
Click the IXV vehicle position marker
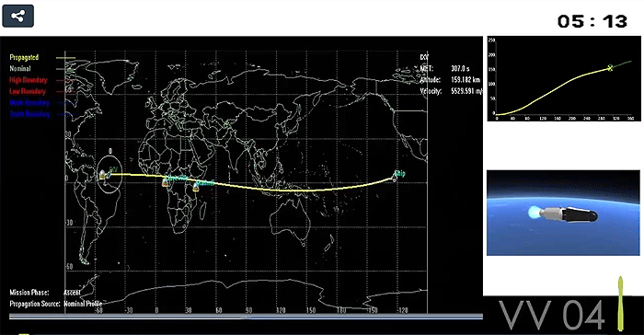[x=109, y=174]
